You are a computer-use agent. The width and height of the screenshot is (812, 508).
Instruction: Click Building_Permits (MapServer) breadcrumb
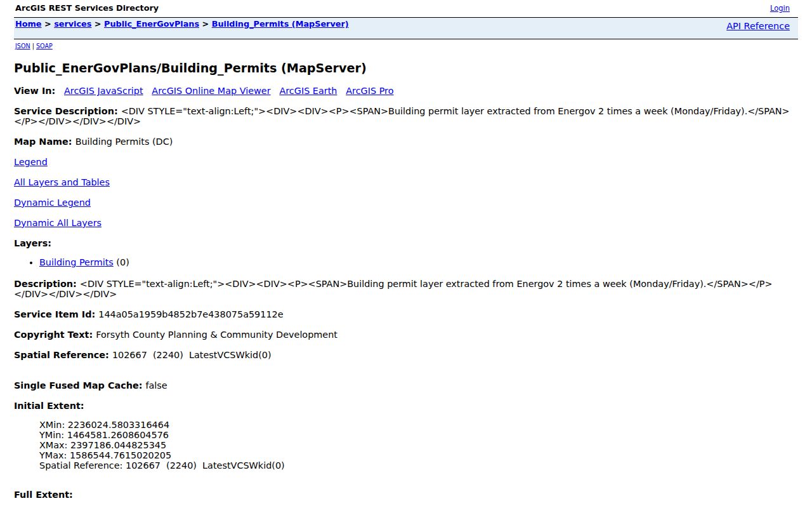[280, 24]
